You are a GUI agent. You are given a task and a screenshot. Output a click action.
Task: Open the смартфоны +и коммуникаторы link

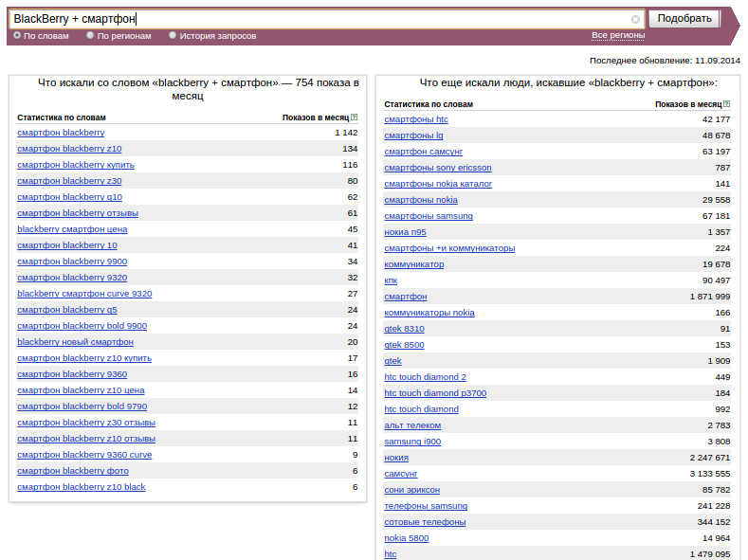[x=449, y=248]
